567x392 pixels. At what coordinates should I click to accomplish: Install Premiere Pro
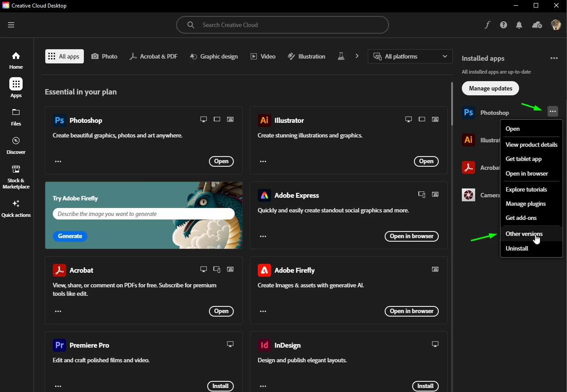pos(220,386)
